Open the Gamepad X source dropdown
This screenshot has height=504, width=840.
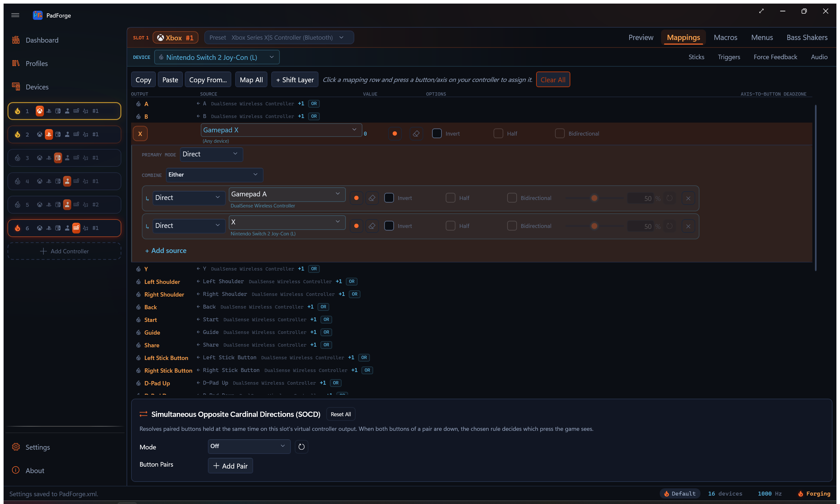click(x=281, y=130)
